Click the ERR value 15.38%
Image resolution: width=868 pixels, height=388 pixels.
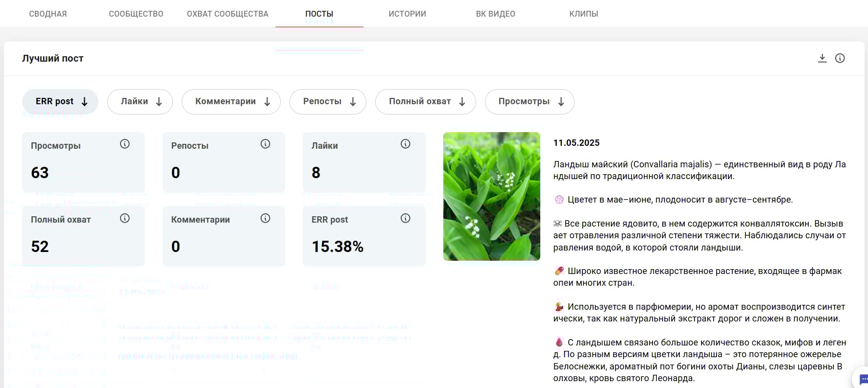(x=338, y=247)
